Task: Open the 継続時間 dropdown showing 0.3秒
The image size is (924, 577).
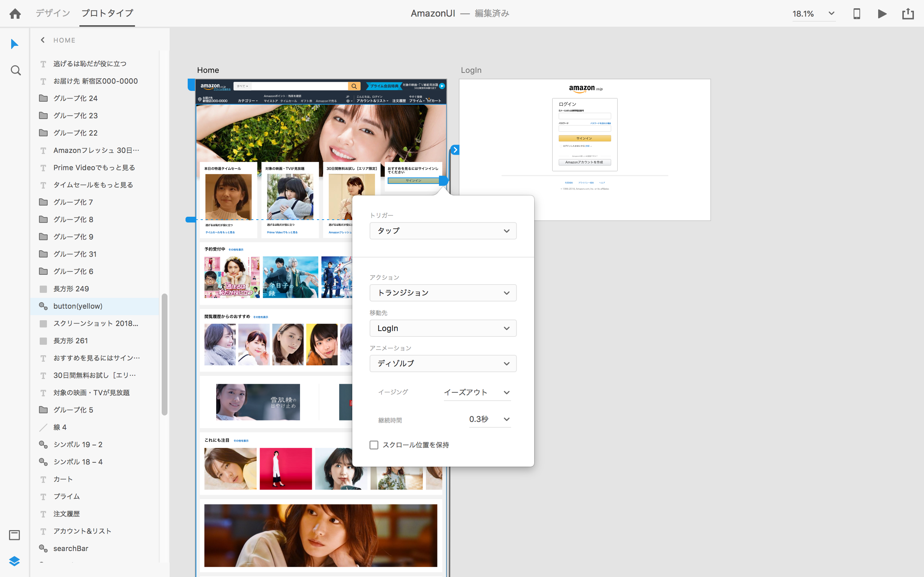Action: click(489, 419)
